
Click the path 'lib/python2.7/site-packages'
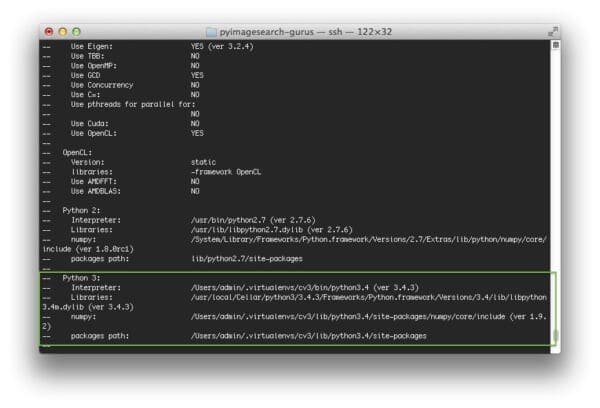pyautogui.click(x=247, y=259)
